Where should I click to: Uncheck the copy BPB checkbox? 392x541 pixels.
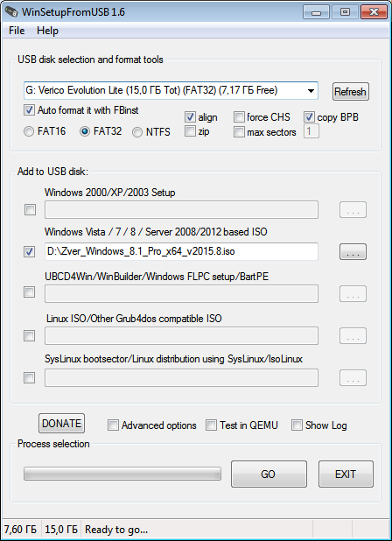(309, 117)
